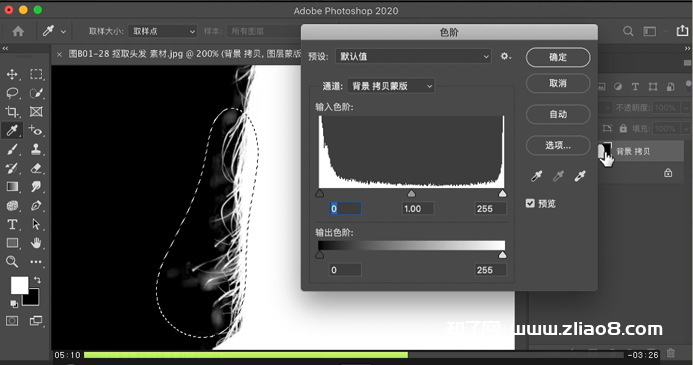Open Levels preset options gear menu

(505, 56)
